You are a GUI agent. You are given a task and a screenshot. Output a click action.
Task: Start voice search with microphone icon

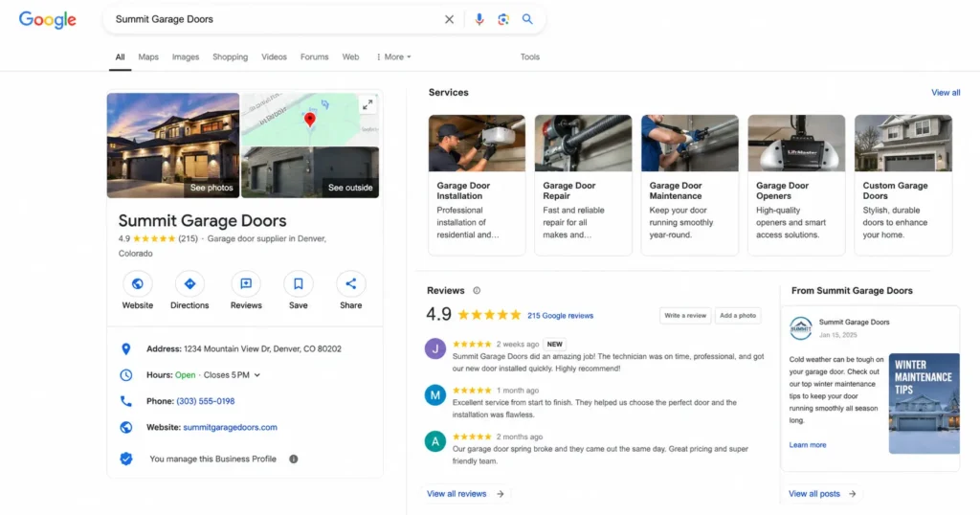coord(479,19)
